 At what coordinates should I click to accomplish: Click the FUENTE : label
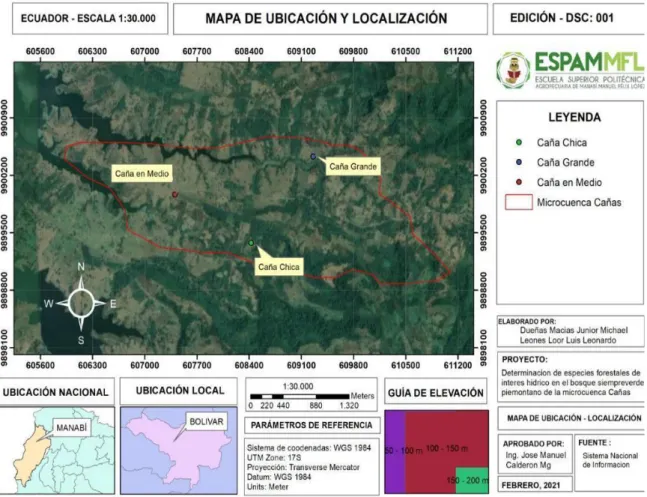[594, 443]
